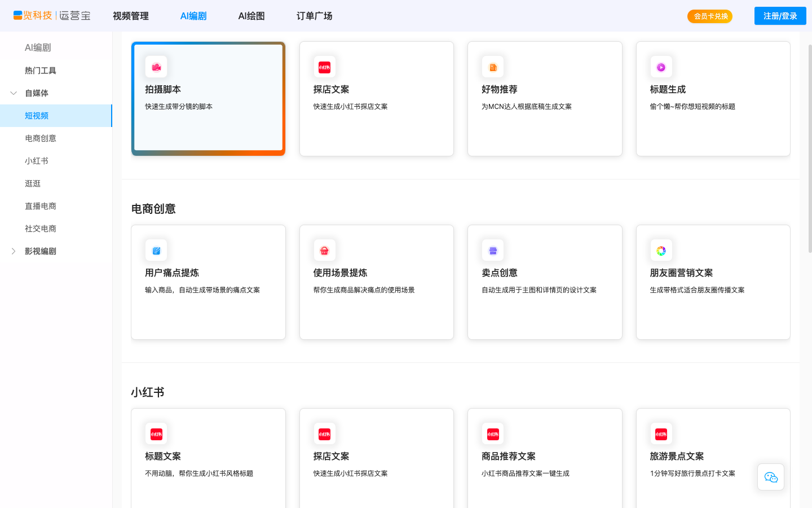Select the 使用场景提炼 shopping cart icon
Screen dimensions: 812x508
point(324,250)
